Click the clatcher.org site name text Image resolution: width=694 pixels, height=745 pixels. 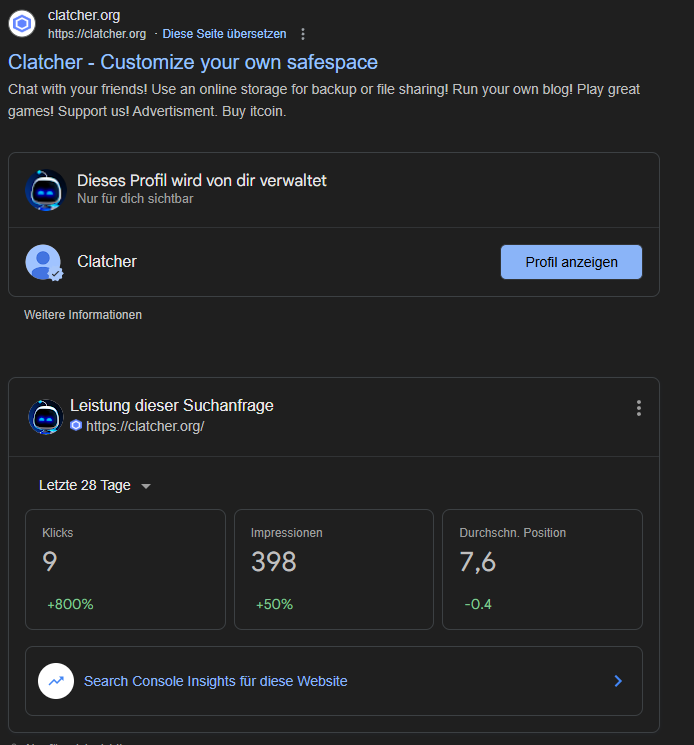tap(84, 15)
